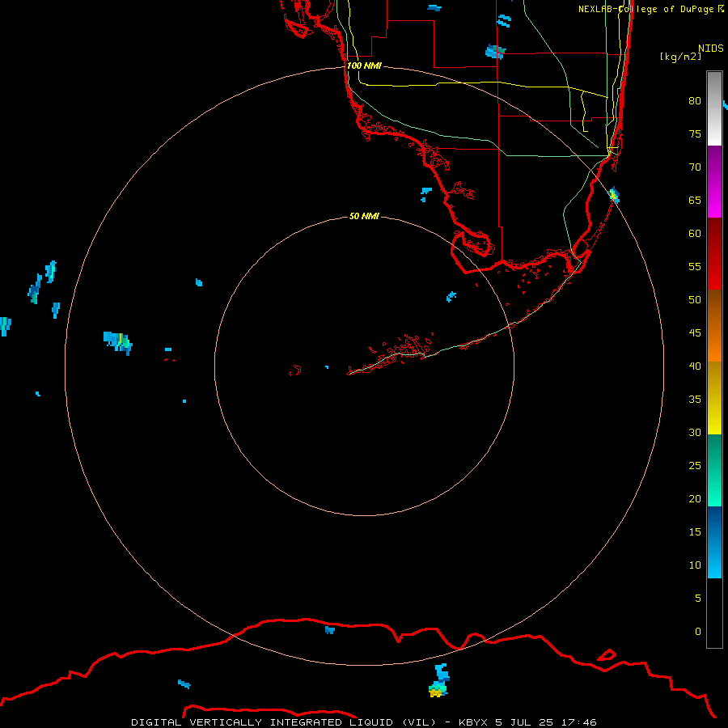Click the yellow-based storm cell south of Cuba's coastline
Screen dimensions: 728x728
click(x=438, y=682)
